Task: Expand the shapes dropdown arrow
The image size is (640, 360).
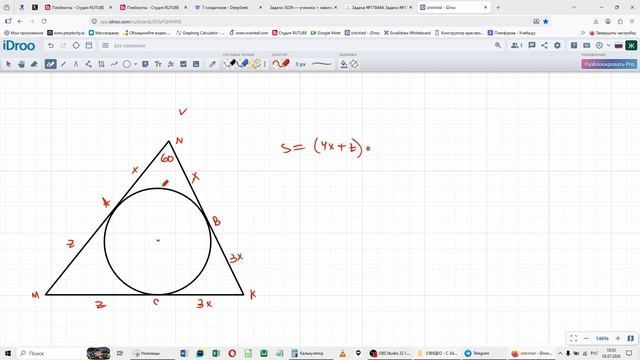Action: click(x=136, y=64)
